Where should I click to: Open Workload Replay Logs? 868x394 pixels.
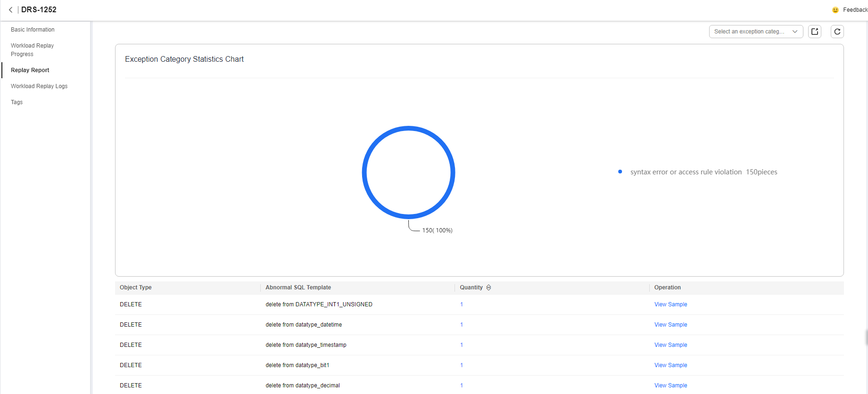[x=39, y=86]
